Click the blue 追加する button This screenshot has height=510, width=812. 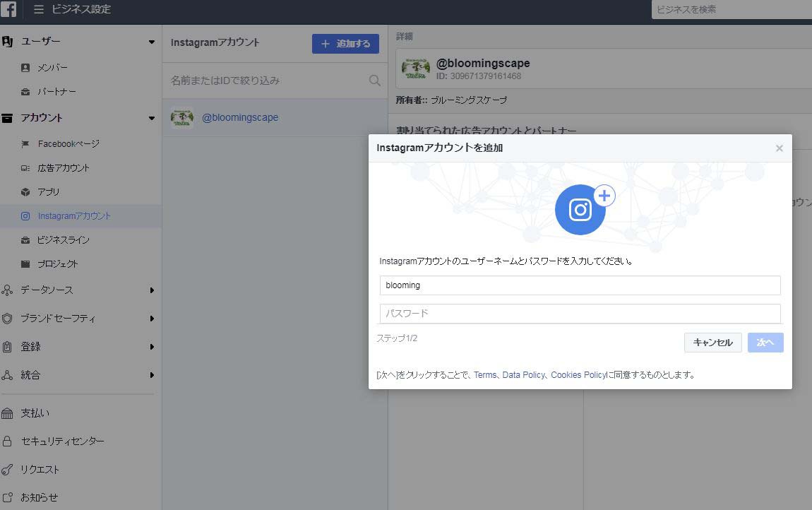(x=345, y=44)
